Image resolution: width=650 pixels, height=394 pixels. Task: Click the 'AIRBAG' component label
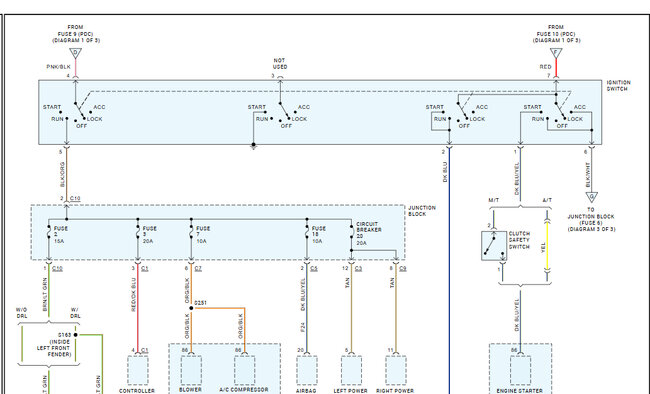point(306,391)
